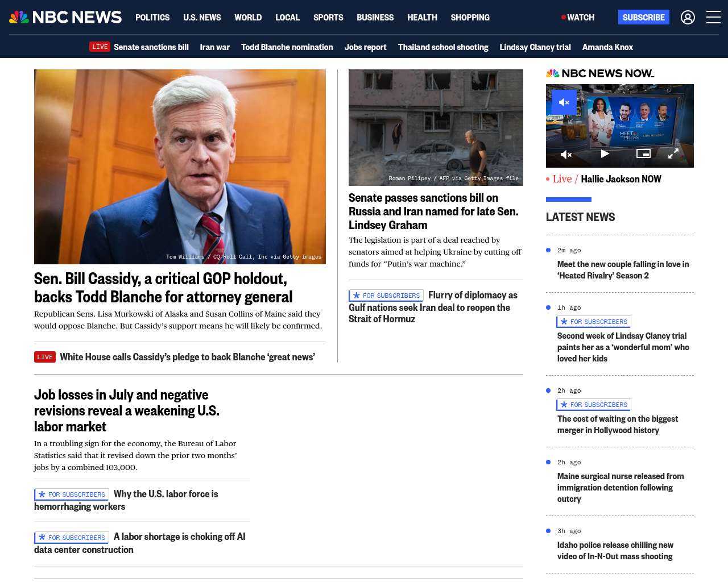728x582 pixels.
Task: Unmute video using the blue speaker overlay
Action: tap(564, 102)
